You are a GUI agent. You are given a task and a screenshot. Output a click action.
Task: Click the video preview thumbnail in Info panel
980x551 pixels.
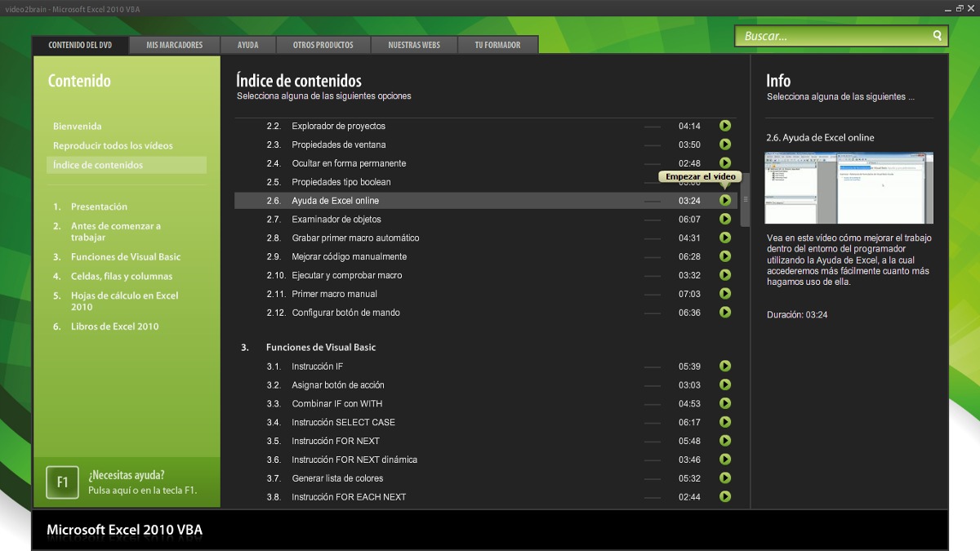click(849, 188)
